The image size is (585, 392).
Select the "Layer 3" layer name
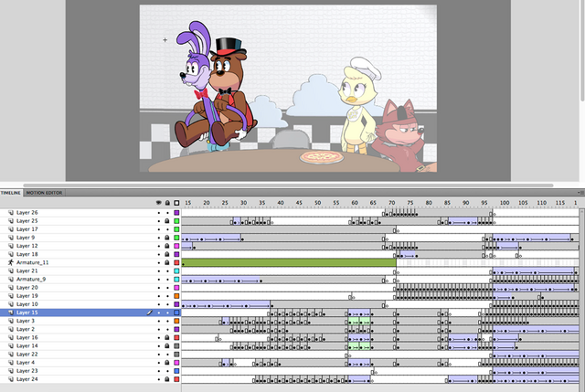coord(26,321)
